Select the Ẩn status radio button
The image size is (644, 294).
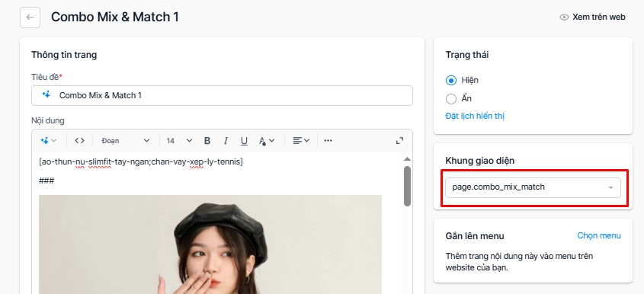coord(451,99)
